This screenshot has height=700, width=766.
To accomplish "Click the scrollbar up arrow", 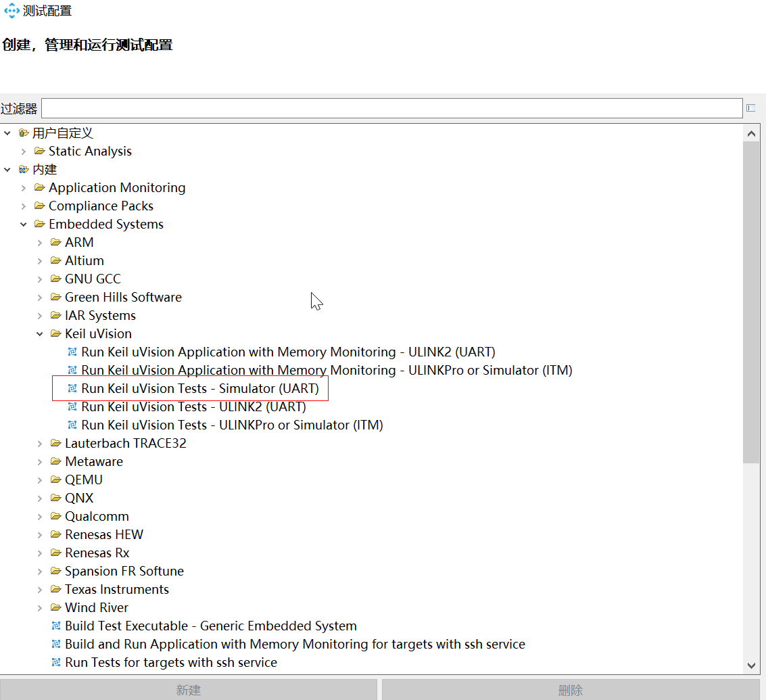I will tap(751, 133).
